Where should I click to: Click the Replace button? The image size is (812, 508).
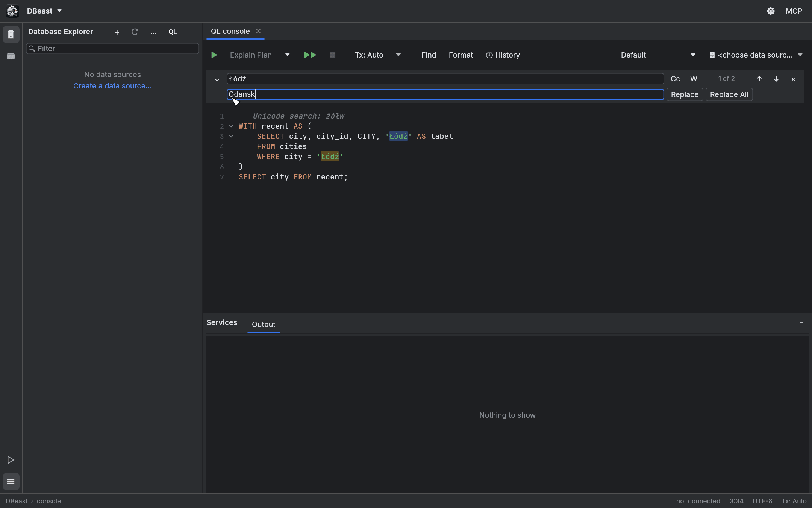coord(685,94)
